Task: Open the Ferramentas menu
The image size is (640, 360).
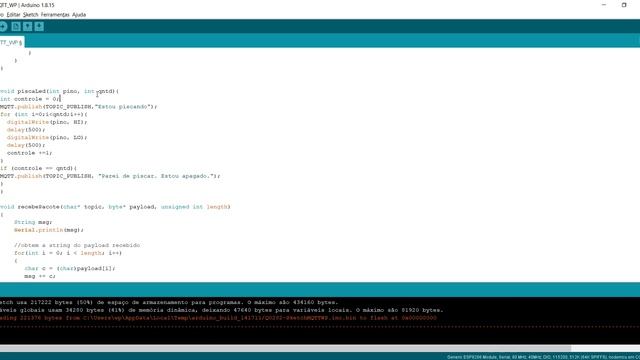Action: (55, 15)
